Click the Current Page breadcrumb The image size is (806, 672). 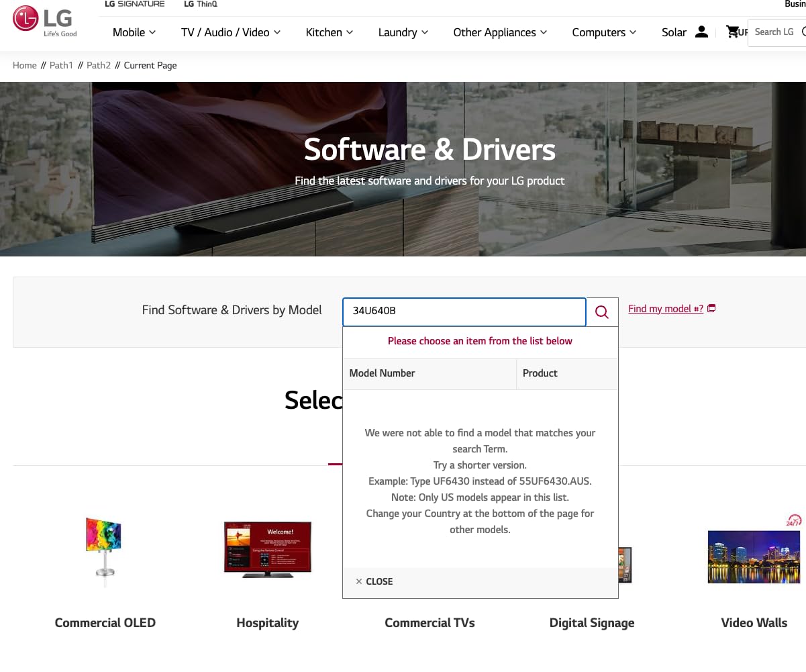[x=150, y=65]
